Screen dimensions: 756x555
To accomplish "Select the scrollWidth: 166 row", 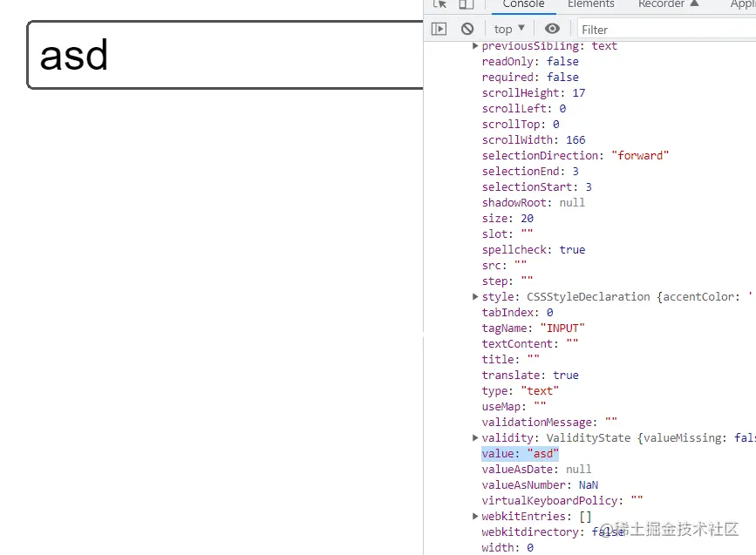I will click(534, 139).
